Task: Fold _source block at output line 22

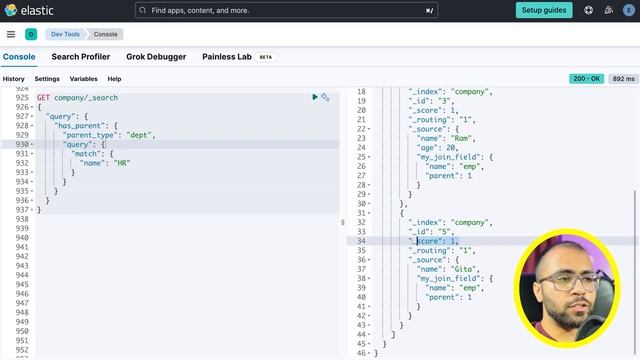Action: pos(369,129)
